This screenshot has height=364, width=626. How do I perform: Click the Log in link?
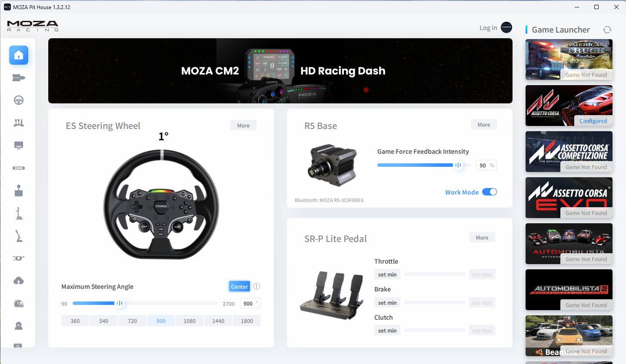(x=488, y=28)
